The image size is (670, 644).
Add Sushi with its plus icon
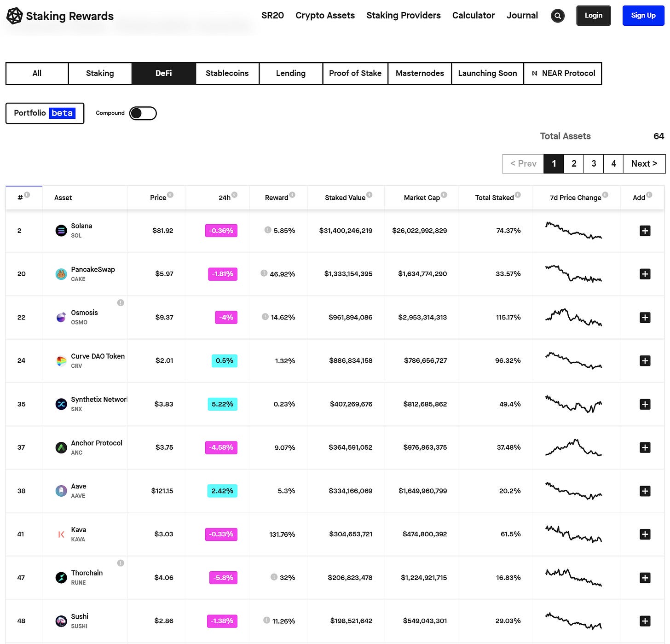[x=645, y=621]
